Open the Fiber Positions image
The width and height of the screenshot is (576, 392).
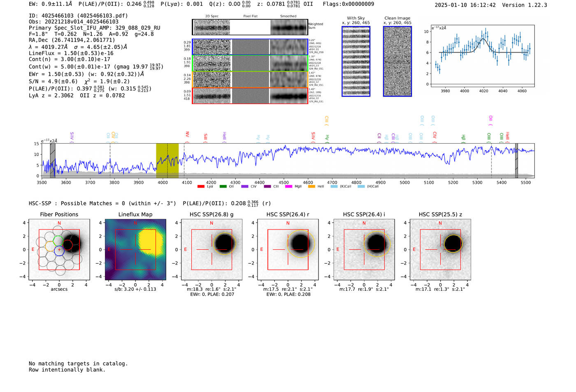point(59,250)
